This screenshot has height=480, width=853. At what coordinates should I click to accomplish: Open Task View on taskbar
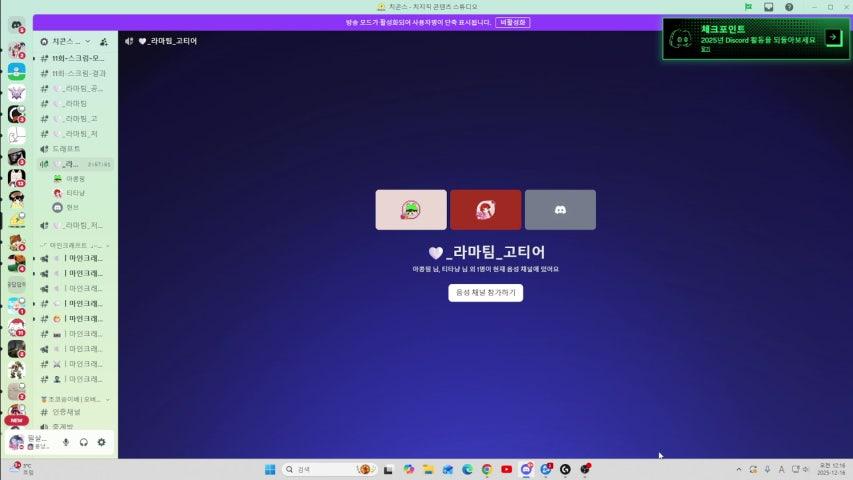click(x=388, y=469)
